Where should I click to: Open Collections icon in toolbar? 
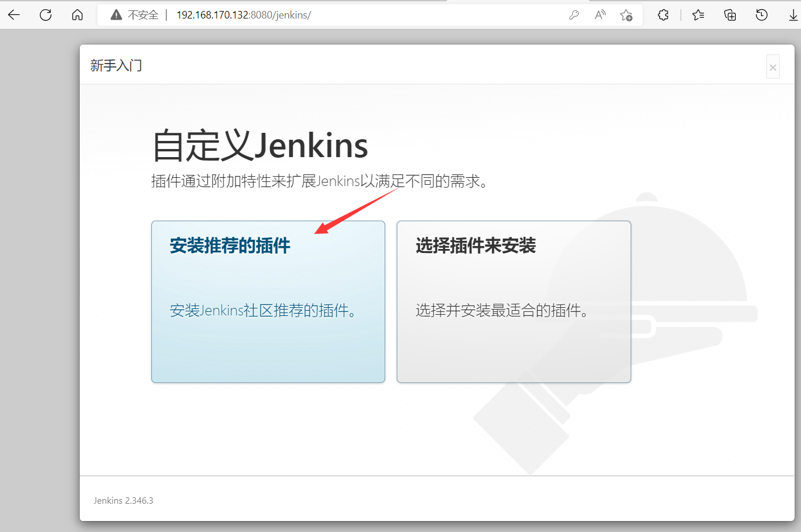tap(730, 15)
